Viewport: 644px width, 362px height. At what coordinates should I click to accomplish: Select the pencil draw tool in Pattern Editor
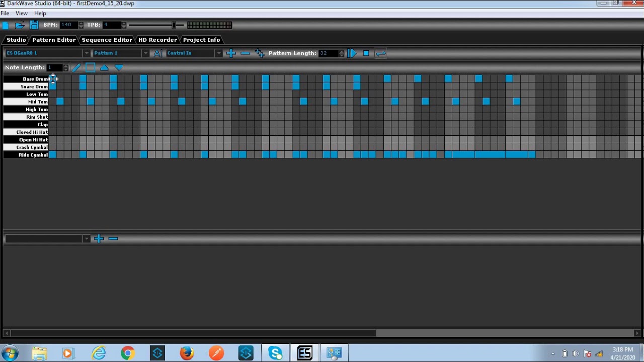76,67
